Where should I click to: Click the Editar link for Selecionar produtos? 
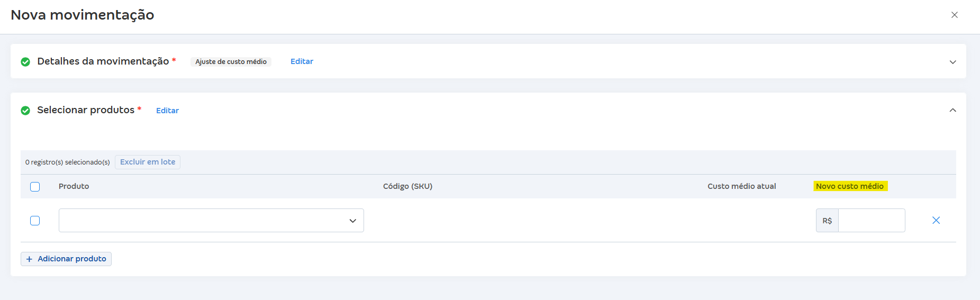tap(167, 111)
